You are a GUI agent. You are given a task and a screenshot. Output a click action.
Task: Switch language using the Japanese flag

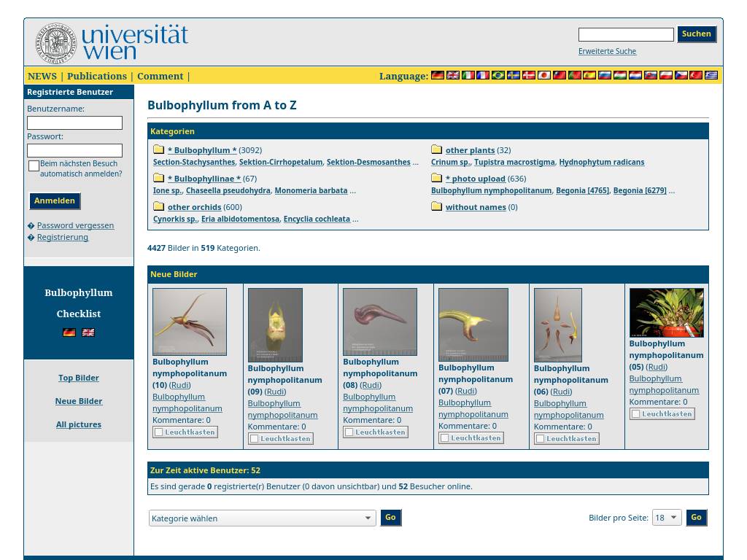pyautogui.click(x=544, y=75)
